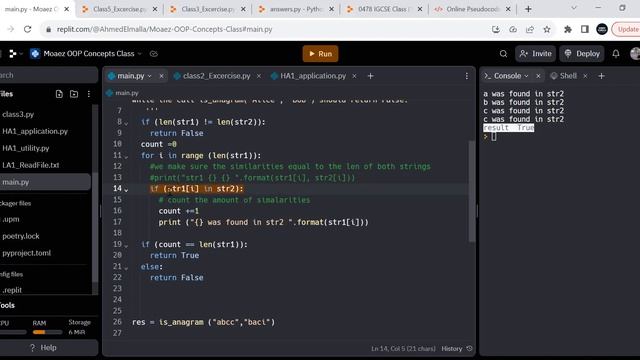Screen dimensions: 640x360
Task: Open editor pane three-dot menu
Action: 467,76
